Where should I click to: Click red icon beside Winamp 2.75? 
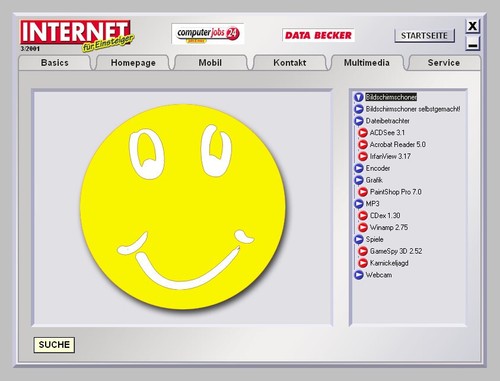point(363,228)
